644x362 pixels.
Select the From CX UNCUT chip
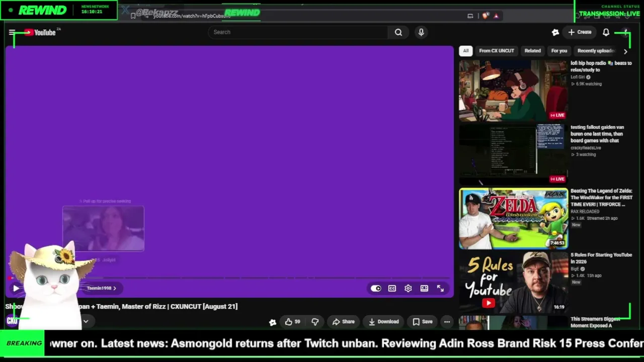[x=497, y=51]
